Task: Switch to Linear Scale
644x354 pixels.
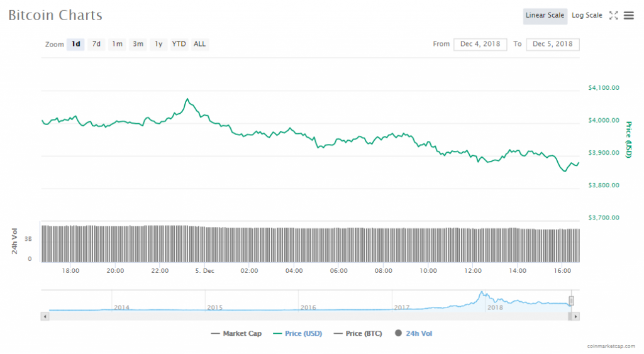Action: (x=545, y=16)
